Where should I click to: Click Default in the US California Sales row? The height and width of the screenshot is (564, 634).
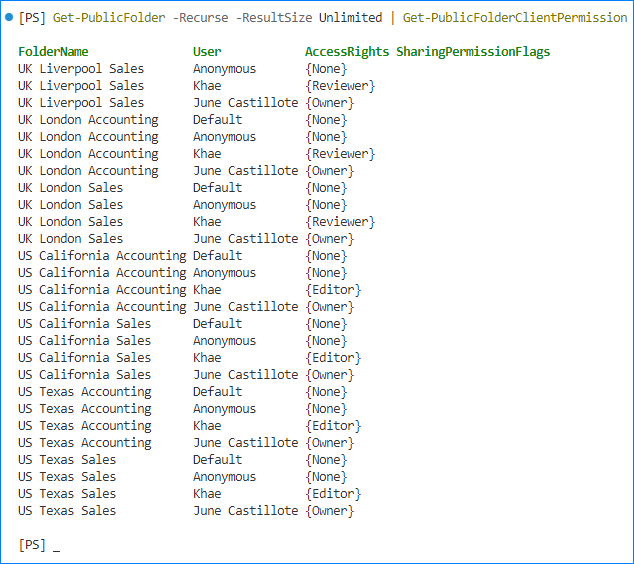click(x=218, y=323)
